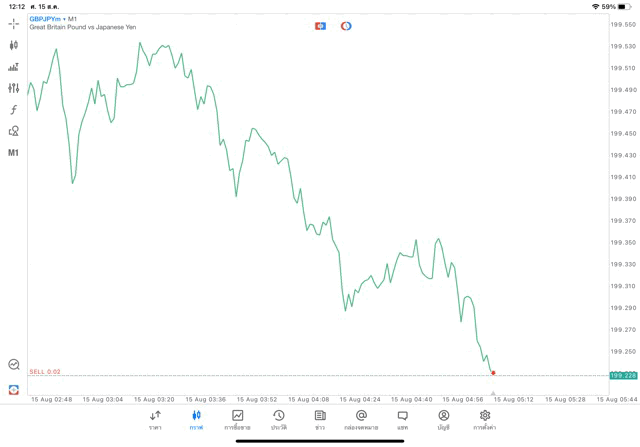Tap the red-blue circle icon at chart top
The width and height of the screenshot is (640, 447).
click(x=346, y=26)
